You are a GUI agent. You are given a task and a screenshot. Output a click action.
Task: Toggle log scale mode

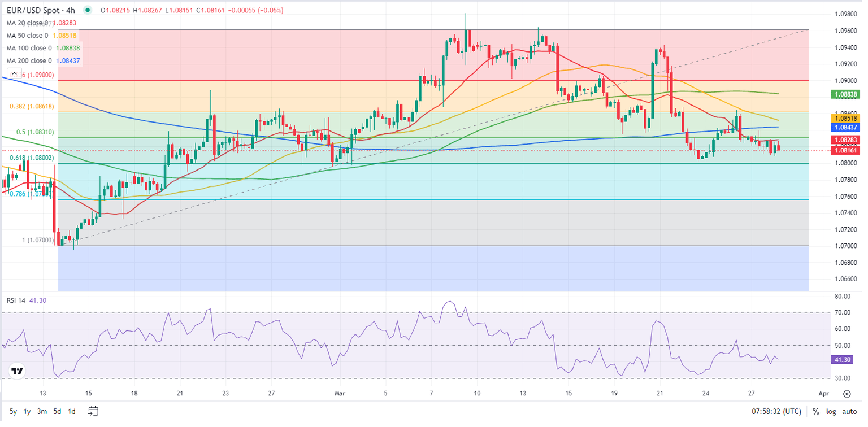click(x=830, y=411)
